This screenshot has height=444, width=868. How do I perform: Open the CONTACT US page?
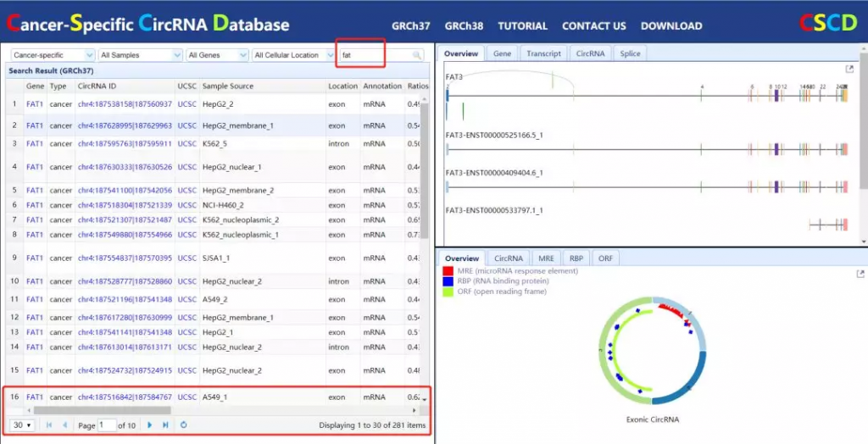tap(594, 26)
